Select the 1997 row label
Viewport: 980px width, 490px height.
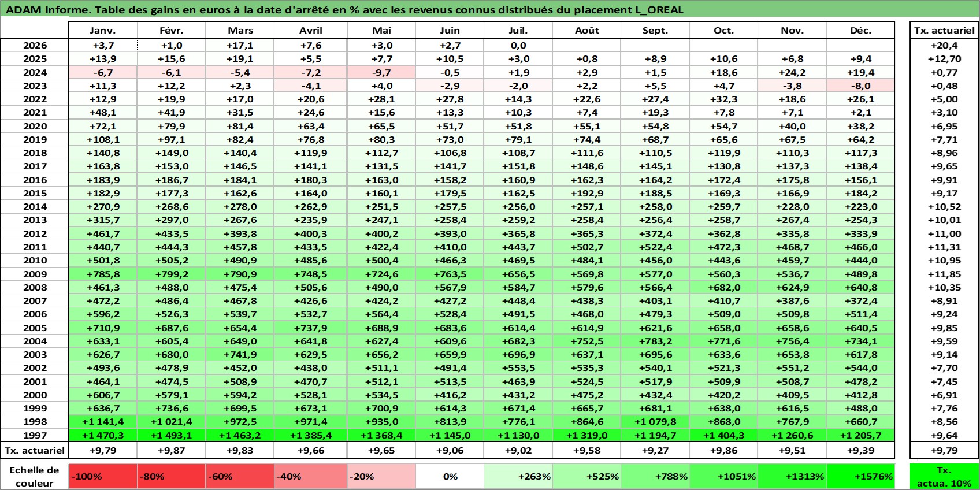[x=35, y=435]
